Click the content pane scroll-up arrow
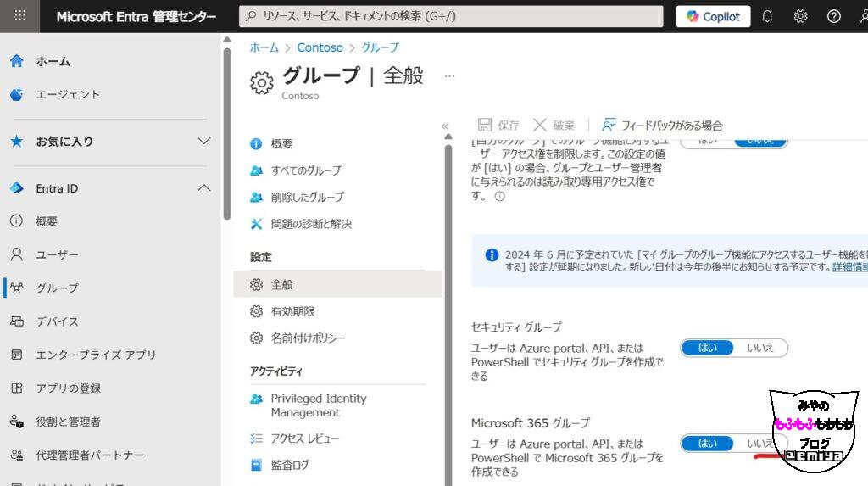868x486 pixels. tap(448, 137)
